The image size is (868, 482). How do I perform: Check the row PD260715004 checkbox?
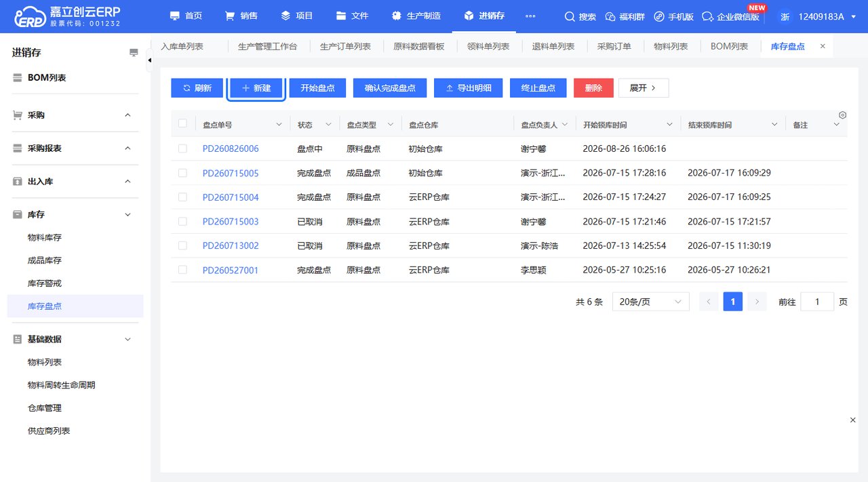(x=182, y=197)
